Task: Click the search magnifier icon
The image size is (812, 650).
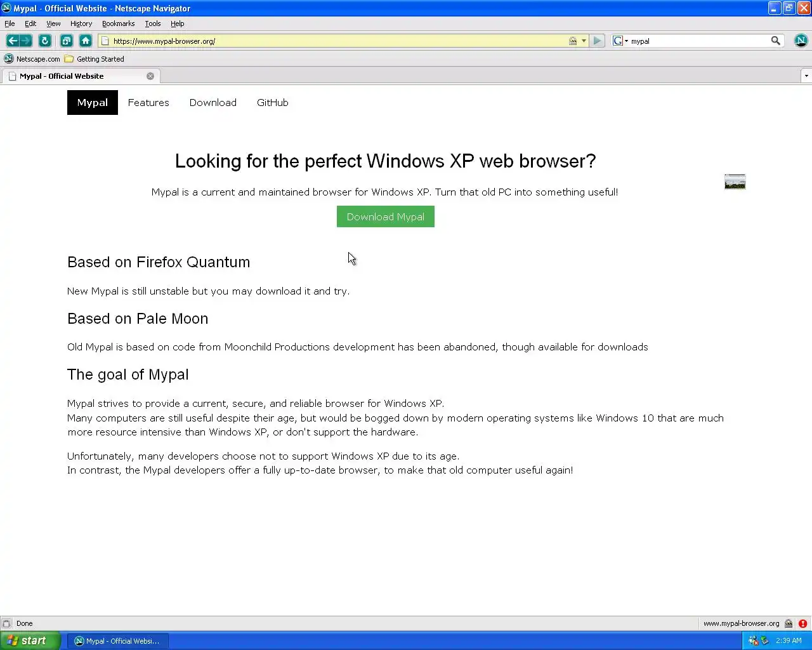Action: [x=775, y=41]
